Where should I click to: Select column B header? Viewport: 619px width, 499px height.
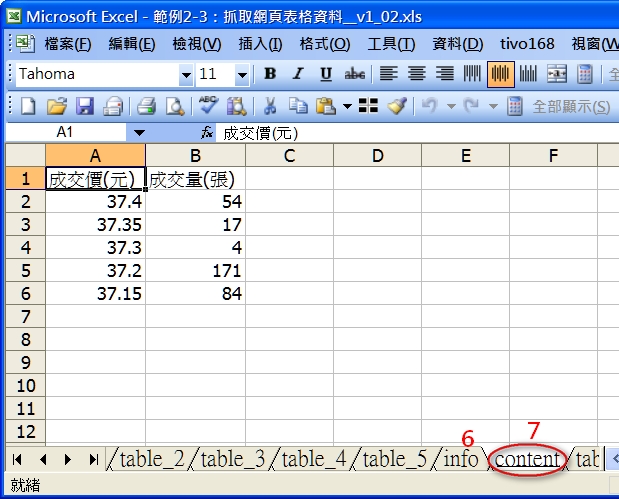point(195,155)
